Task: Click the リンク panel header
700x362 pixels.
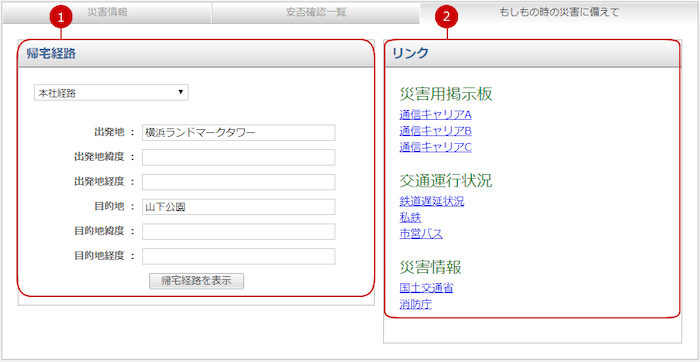Action: pos(532,54)
